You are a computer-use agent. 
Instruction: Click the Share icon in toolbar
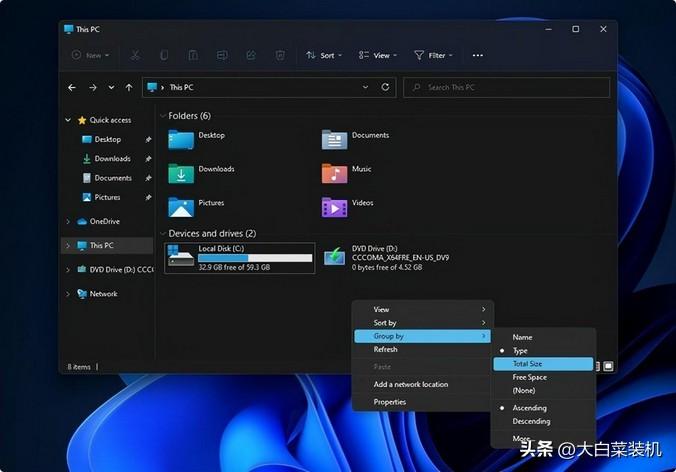click(x=251, y=55)
